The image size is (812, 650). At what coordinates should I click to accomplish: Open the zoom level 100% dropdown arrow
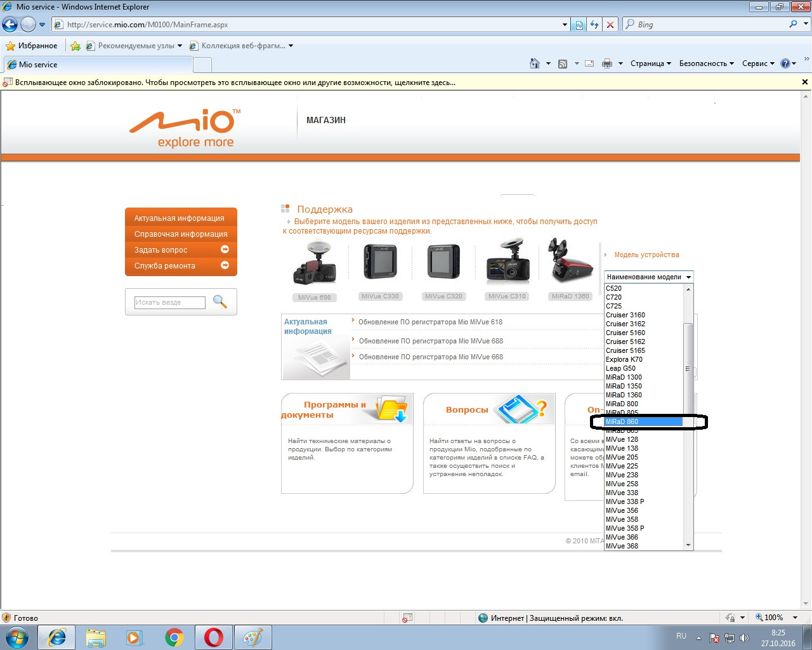pos(796,618)
